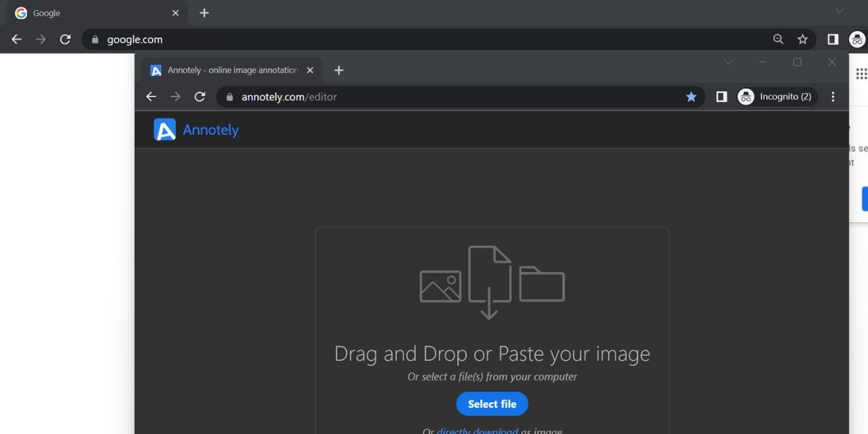Click the Annotely logo icon
The height and width of the screenshot is (434, 868).
pyautogui.click(x=165, y=129)
